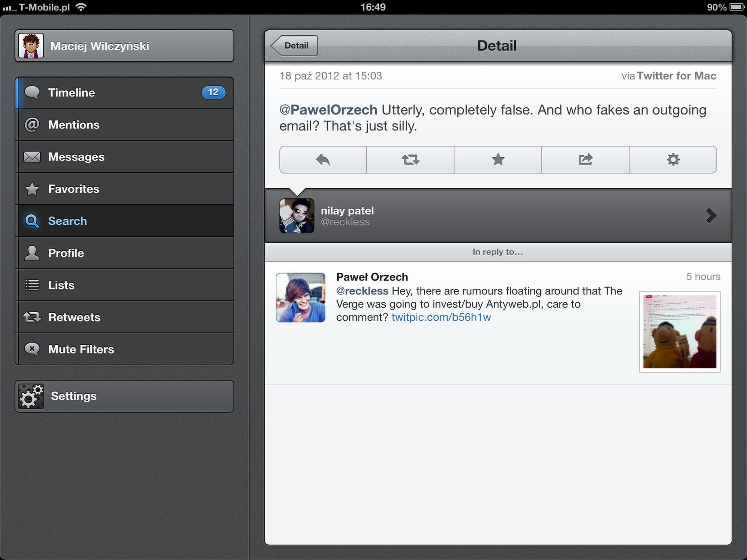Switch account Maciej Wilczyński
The image size is (747, 560).
(x=125, y=46)
